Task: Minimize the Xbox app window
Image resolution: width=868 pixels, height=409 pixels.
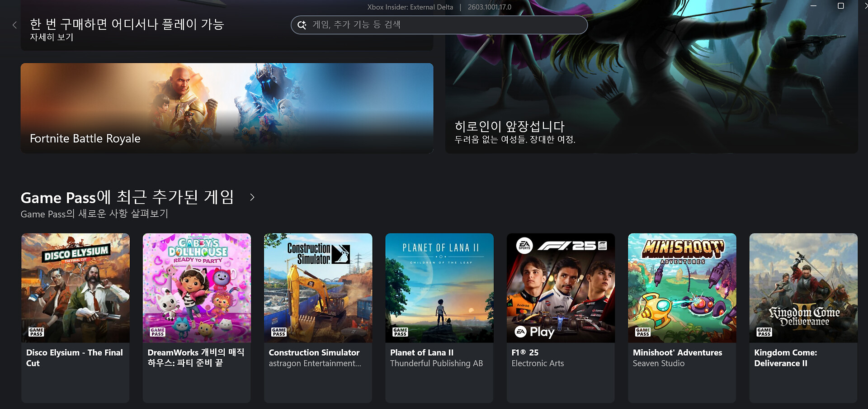Action: [x=813, y=6]
